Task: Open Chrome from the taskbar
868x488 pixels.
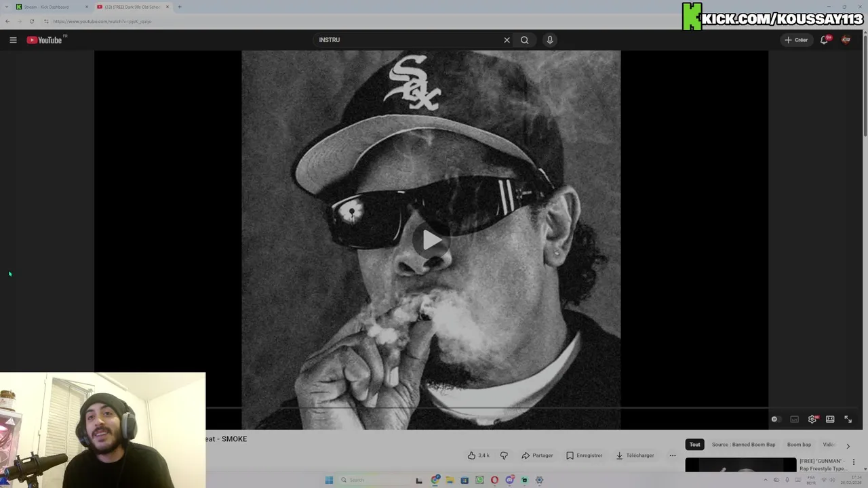Action: pos(435,480)
